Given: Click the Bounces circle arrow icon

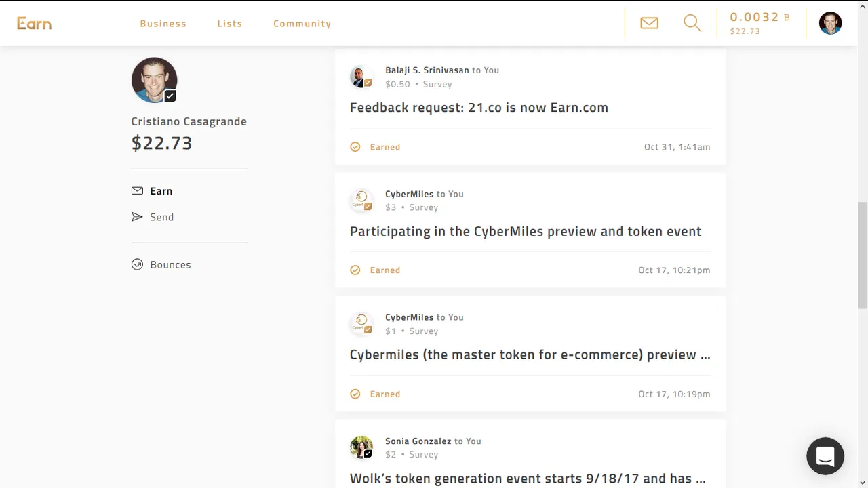Looking at the screenshot, I should (x=137, y=264).
